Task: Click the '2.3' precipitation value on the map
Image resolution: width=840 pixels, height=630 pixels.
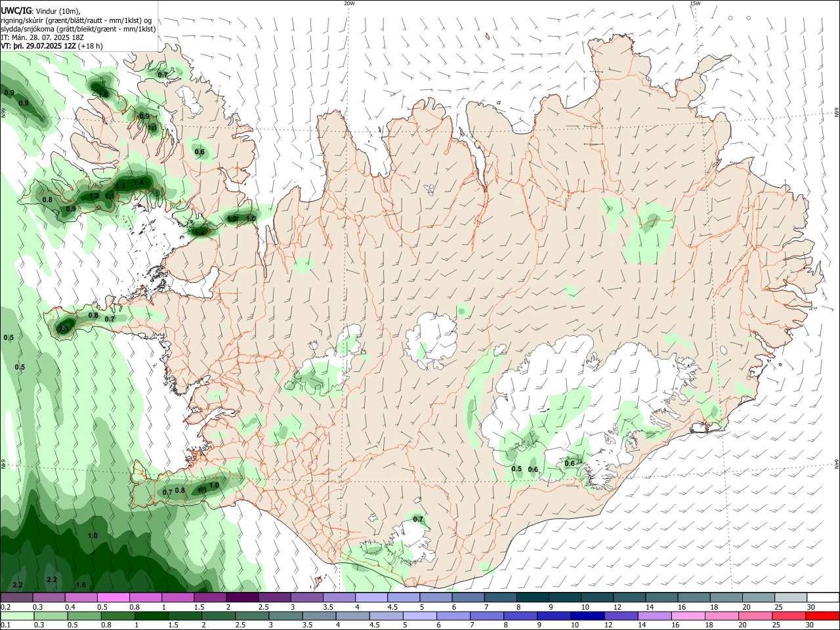Action: coord(64,329)
